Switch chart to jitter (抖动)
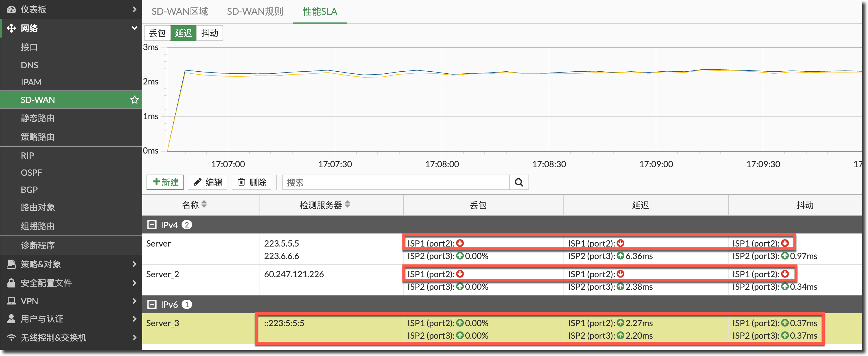 [209, 33]
